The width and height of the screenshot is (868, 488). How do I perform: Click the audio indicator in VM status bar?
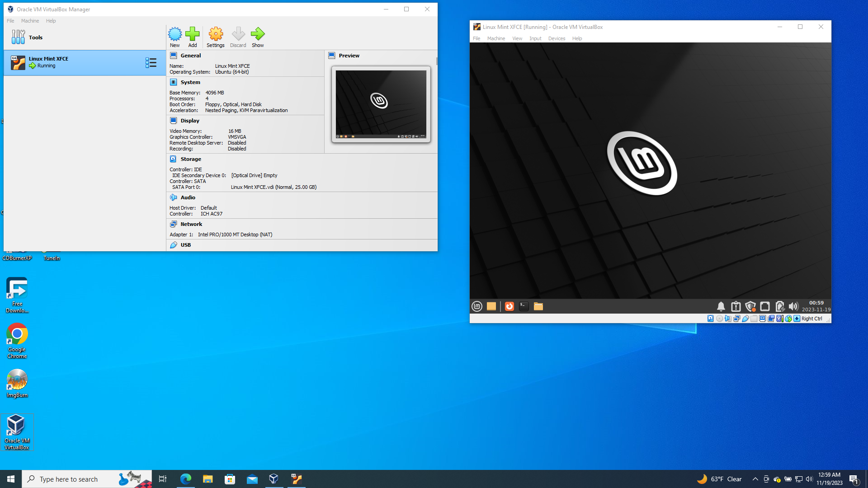(728, 319)
